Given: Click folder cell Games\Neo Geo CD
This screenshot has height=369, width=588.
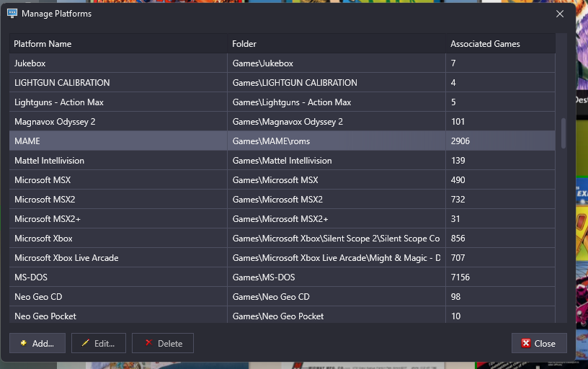Looking at the screenshot, I should click(x=337, y=297).
